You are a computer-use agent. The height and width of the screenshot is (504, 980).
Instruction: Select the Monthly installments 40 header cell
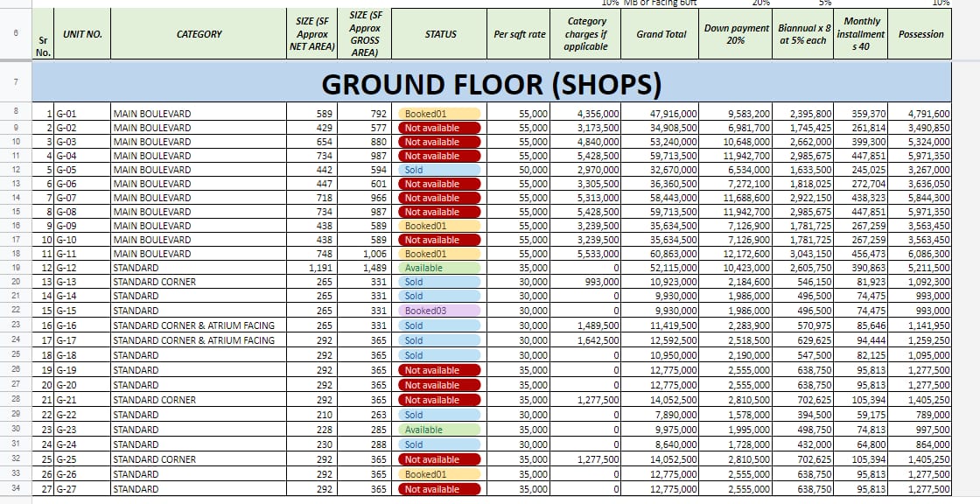(861, 34)
